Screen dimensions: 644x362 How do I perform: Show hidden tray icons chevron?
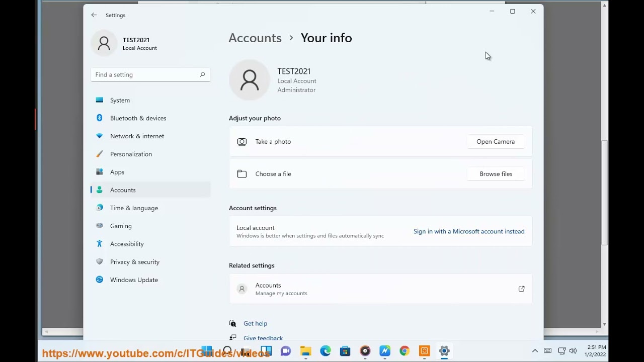(535, 351)
